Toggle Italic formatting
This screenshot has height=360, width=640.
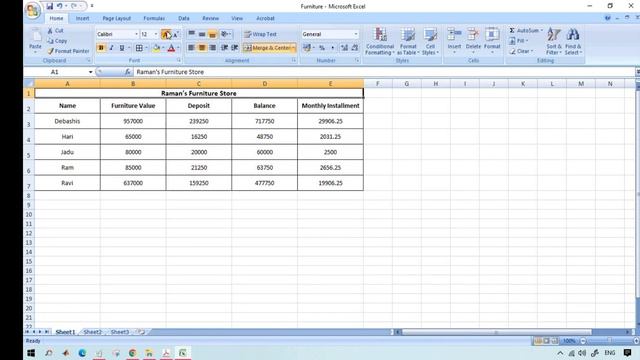(x=111, y=48)
